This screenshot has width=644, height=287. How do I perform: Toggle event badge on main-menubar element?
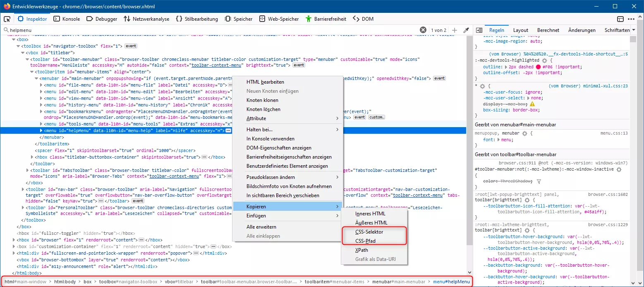[x=439, y=78]
